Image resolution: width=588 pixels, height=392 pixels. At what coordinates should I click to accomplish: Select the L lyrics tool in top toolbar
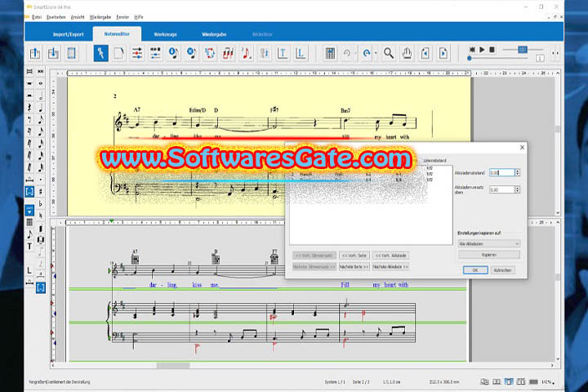pos(301,53)
